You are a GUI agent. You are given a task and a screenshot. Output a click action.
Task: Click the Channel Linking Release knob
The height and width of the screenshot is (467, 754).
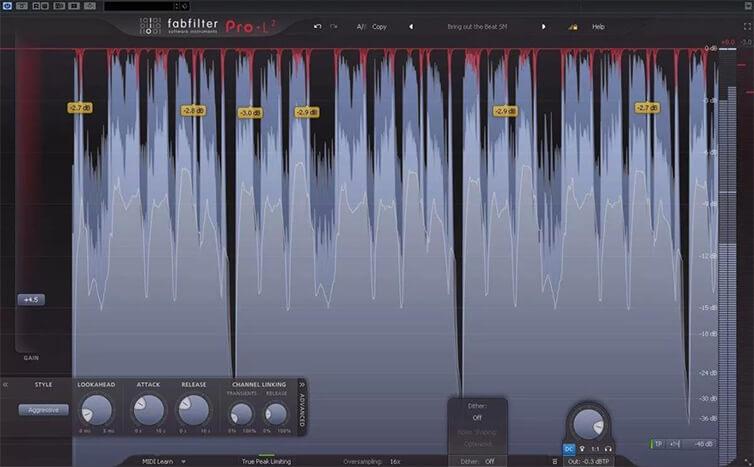click(276, 414)
